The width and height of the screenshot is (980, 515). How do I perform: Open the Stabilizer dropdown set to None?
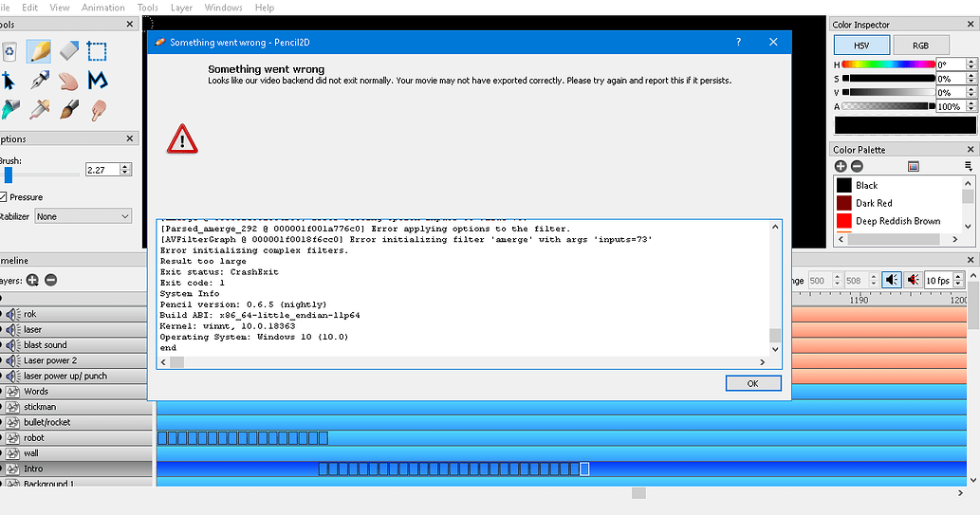pos(83,216)
